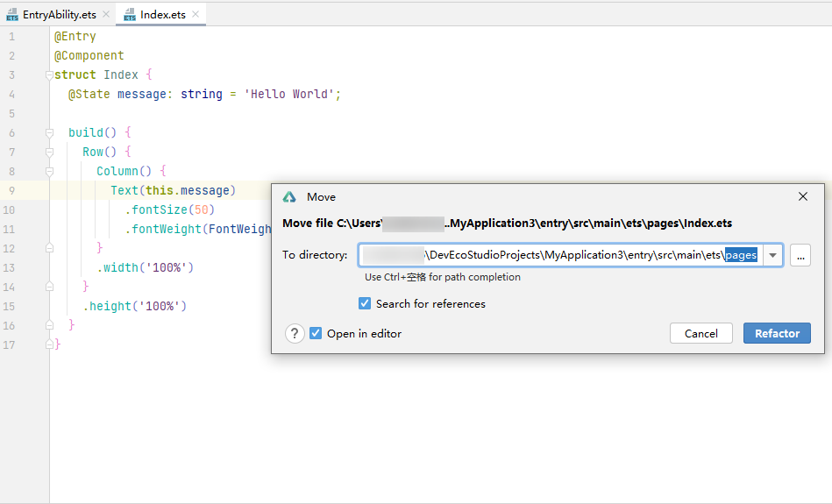Click line number 5 in the gutter
The height and width of the screenshot is (504, 832).
pyautogui.click(x=11, y=114)
